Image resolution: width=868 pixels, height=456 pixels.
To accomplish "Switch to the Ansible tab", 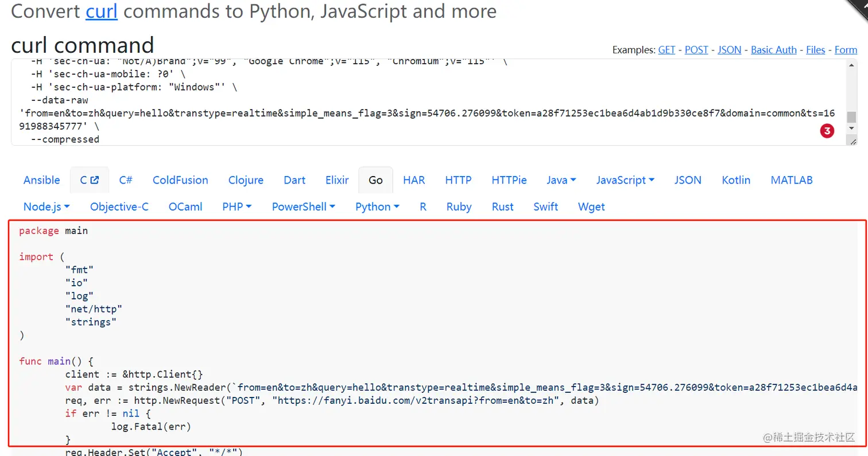I will coord(41,180).
